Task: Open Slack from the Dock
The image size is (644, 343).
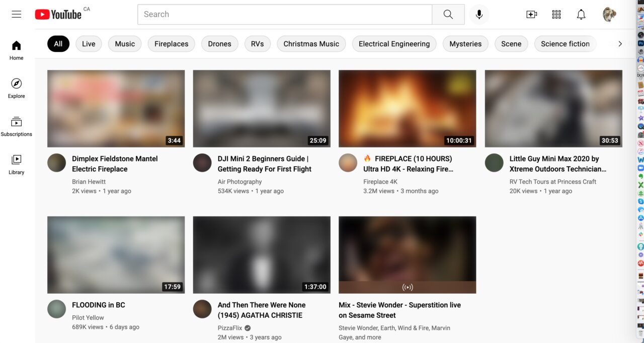Action: coord(641,234)
